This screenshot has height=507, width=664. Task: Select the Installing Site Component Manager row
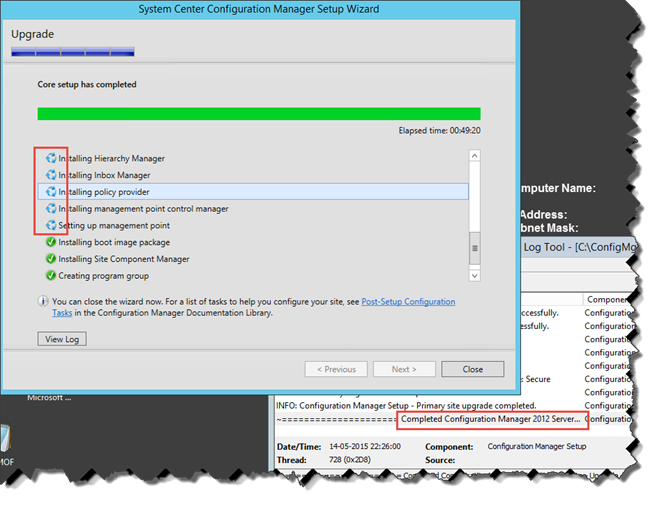pyautogui.click(x=253, y=259)
